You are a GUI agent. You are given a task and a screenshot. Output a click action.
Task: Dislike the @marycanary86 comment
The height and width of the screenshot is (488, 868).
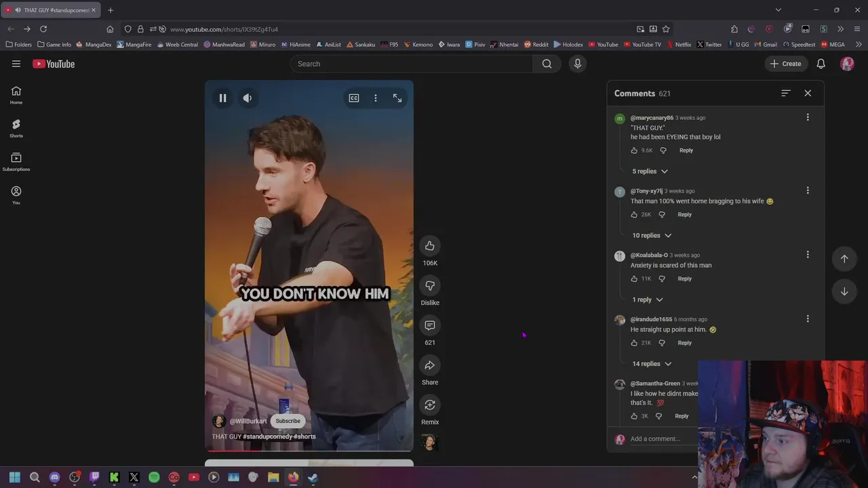click(x=663, y=150)
